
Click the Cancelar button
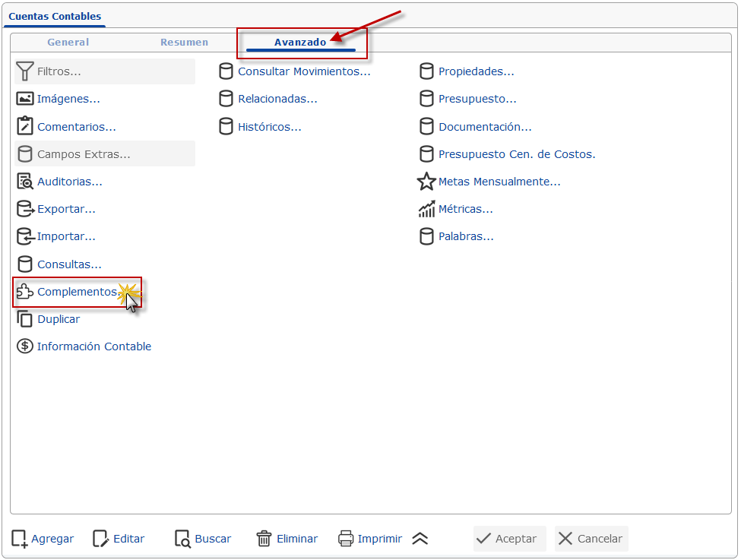pos(591,539)
